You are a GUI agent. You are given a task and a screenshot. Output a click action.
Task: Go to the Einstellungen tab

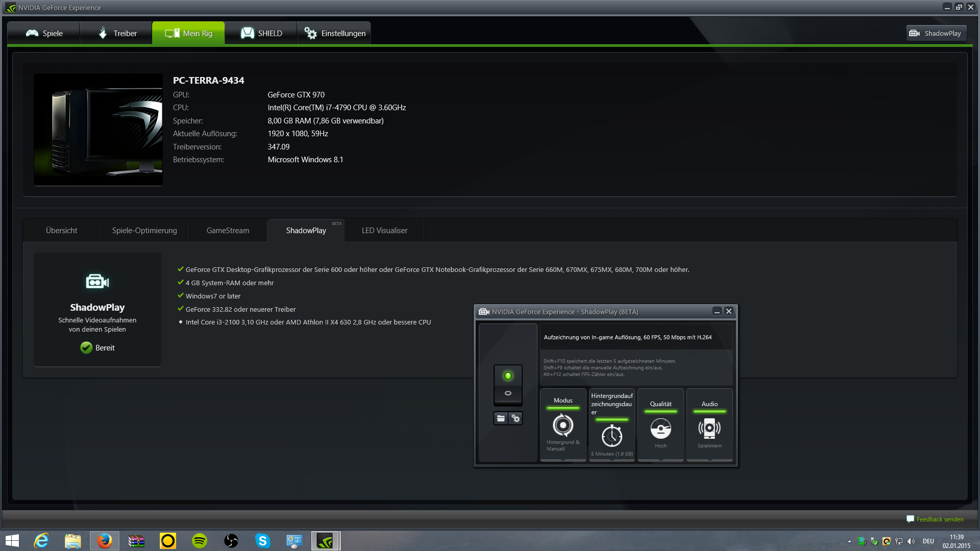point(334,33)
